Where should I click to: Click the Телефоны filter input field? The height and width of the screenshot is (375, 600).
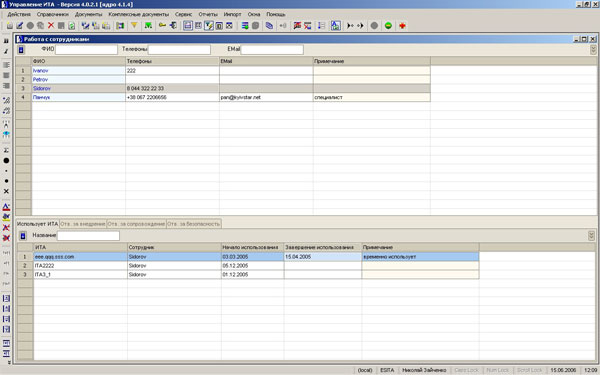(179, 49)
